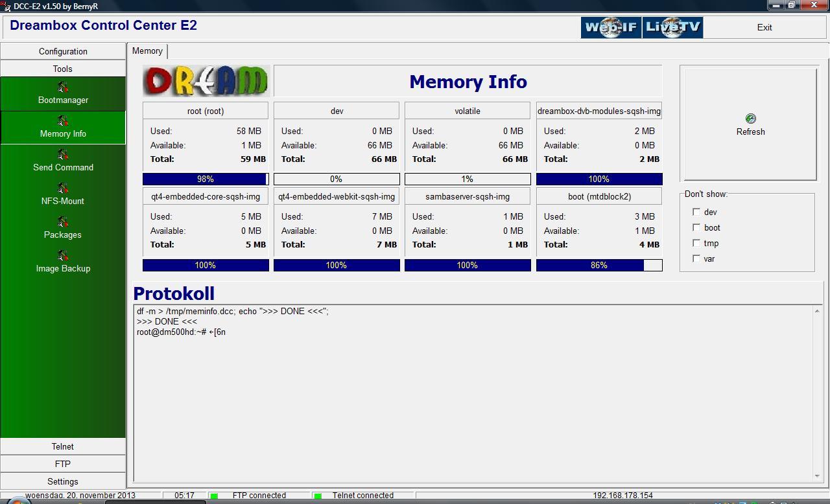
Task: Click the Protokoll scrollbar up arrow
Action: click(817, 311)
